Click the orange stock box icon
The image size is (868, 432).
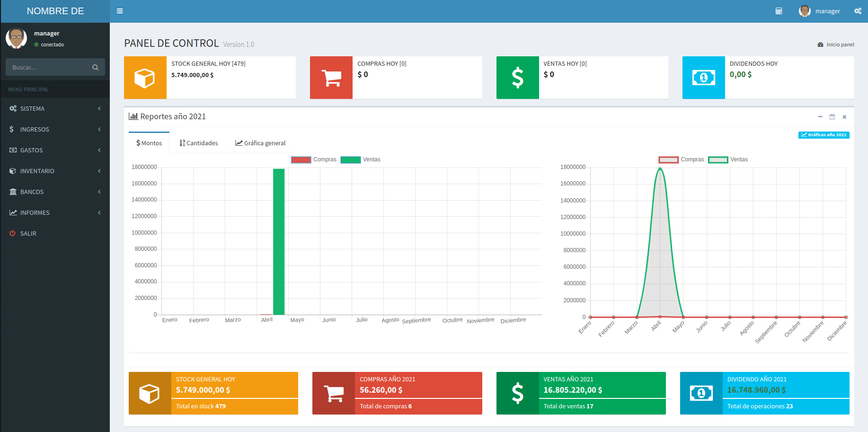[x=145, y=78]
